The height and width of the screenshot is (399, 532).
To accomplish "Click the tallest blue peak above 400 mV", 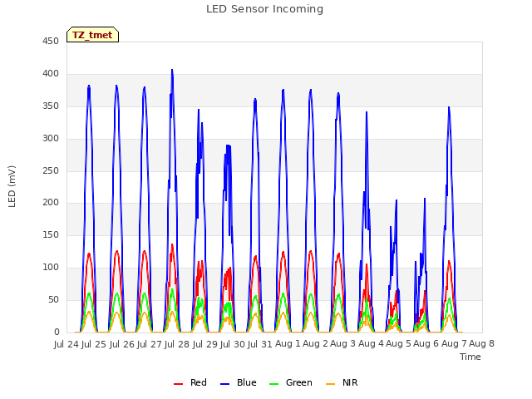I will (x=172, y=70).
